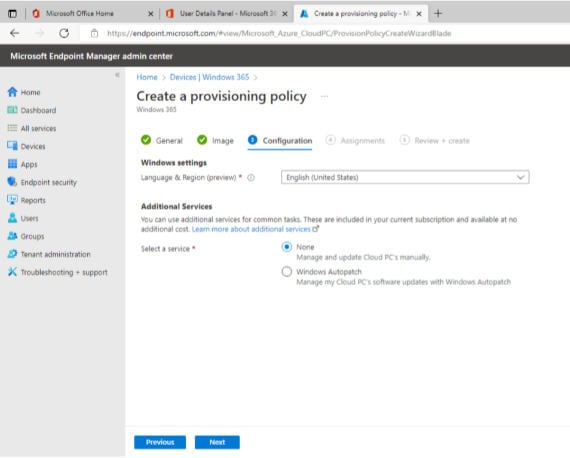Go to the Image wizard step
This screenshot has width=570, height=458.
[x=215, y=140]
